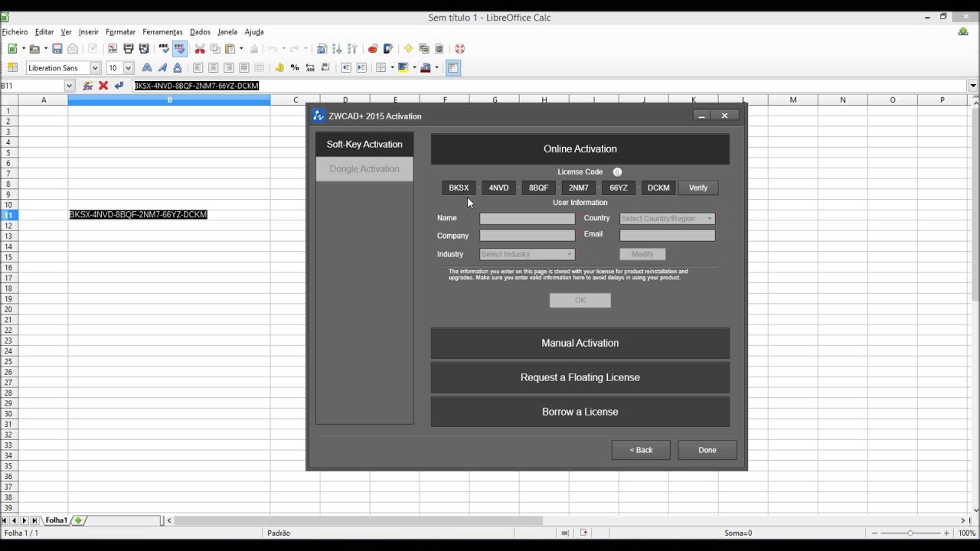Toggle AutoSpellcheck button
The width and height of the screenshot is (980, 551).
[179, 49]
